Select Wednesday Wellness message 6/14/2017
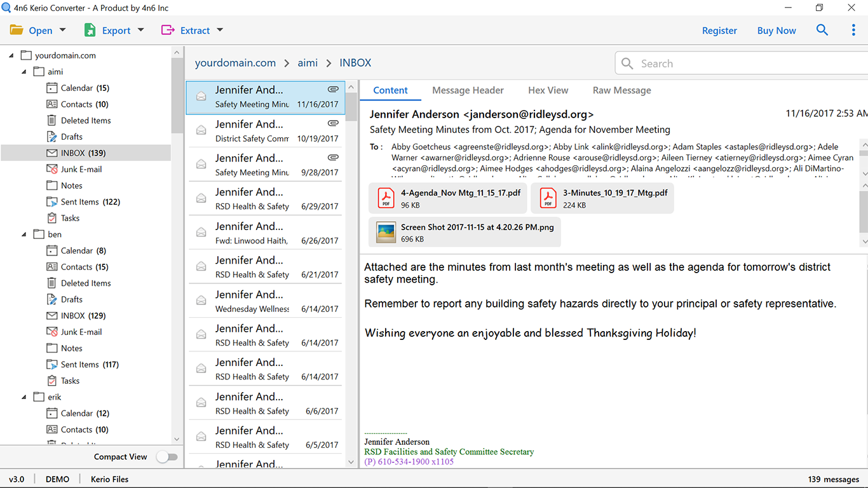Viewport: 868px width, 488px height. (x=266, y=301)
